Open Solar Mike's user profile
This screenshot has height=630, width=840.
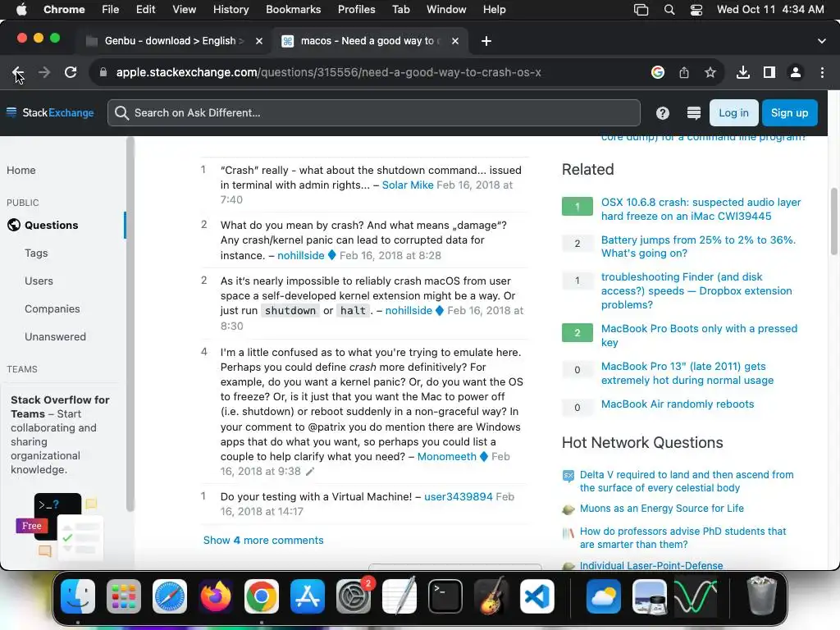(x=408, y=185)
